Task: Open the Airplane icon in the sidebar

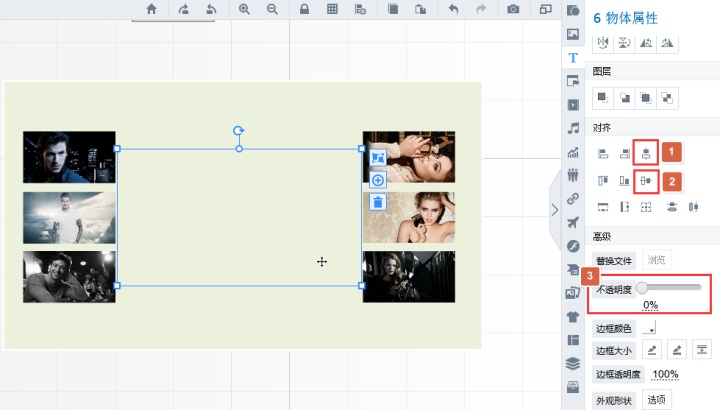Action: [573, 222]
